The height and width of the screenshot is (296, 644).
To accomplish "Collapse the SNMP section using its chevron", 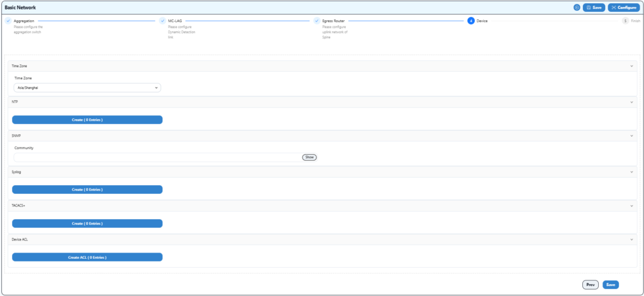I will 631,135.
